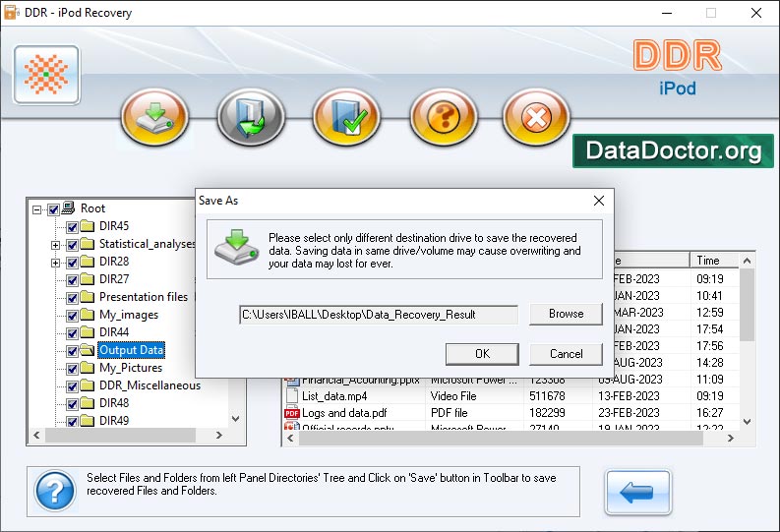Click the Browse button

pyautogui.click(x=567, y=314)
